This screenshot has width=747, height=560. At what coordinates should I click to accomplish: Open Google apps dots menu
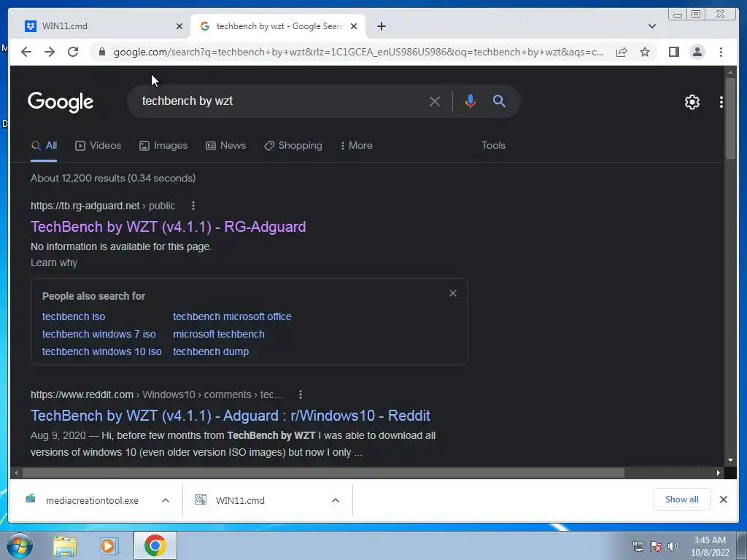721,102
